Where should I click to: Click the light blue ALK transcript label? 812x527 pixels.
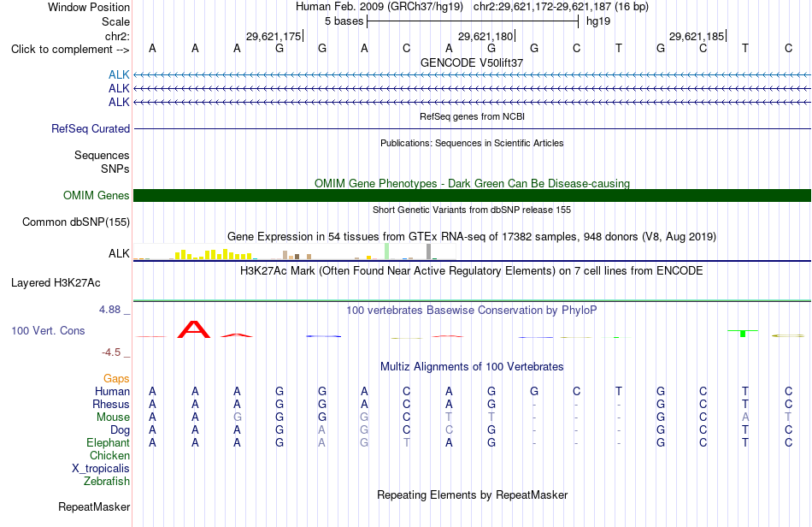(119, 74)
